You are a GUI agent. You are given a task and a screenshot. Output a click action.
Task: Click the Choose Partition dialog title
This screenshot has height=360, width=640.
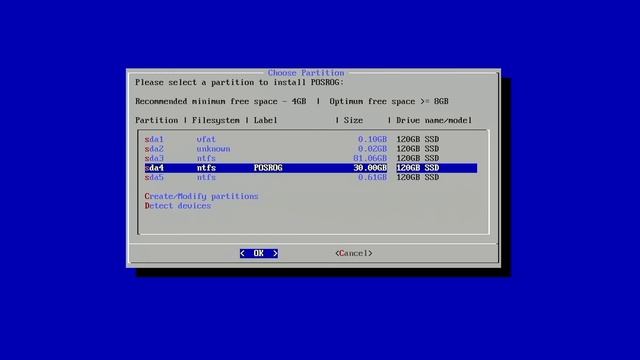click(306, 73)
